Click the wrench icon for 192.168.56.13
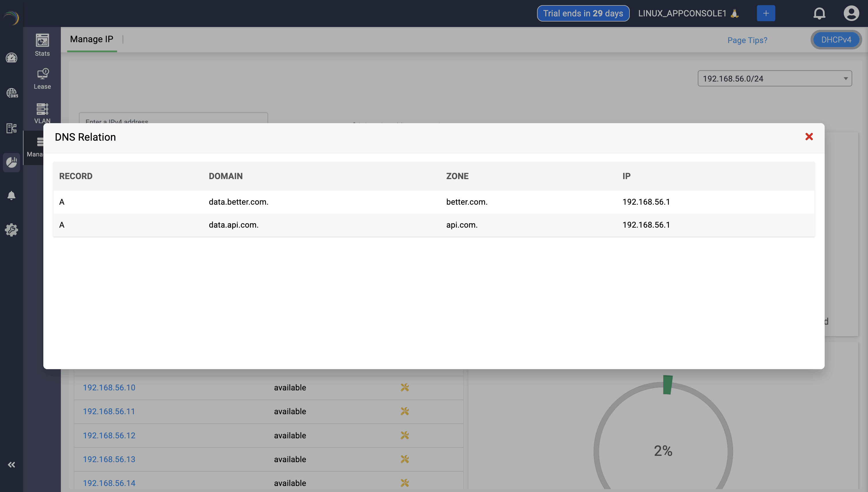Image resolution: width=868 pixels, height=492 pixels. [x=404, y=459]
